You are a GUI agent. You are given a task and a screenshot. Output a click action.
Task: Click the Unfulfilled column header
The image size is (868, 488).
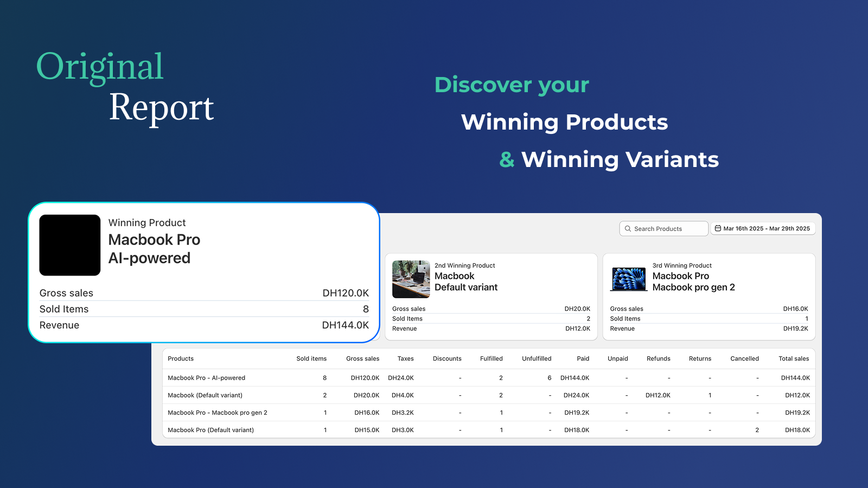[537, 359]
